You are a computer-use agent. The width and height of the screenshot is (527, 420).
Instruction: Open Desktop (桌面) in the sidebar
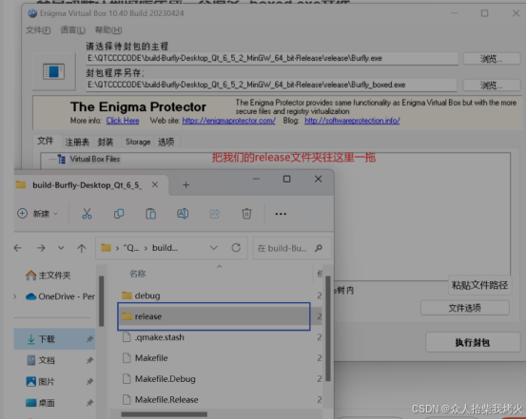tap(41, 403)
